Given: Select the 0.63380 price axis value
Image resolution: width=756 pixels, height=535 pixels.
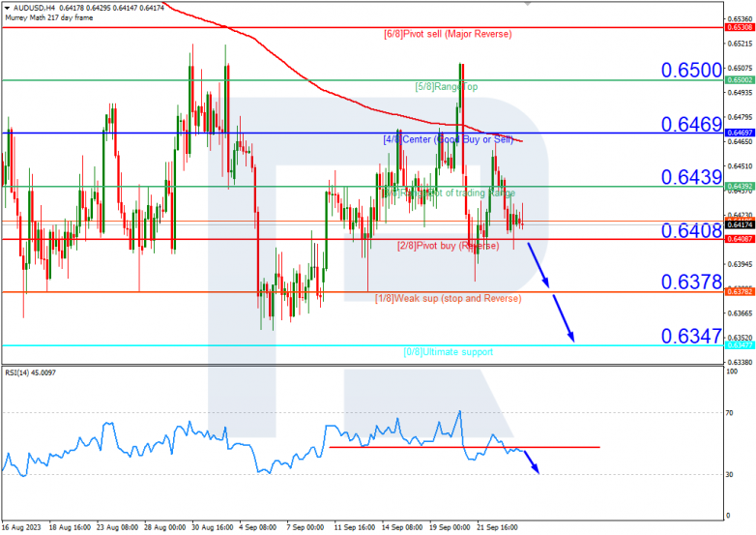Looking at the screenshot, I should point(740,362).
